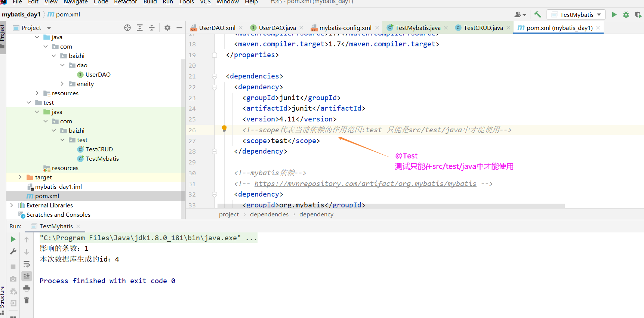Open the Navigate menu

[x=76, y=2]
